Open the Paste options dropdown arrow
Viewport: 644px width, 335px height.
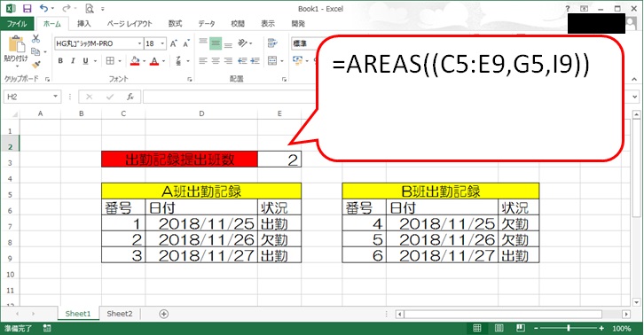pos(17,66)
